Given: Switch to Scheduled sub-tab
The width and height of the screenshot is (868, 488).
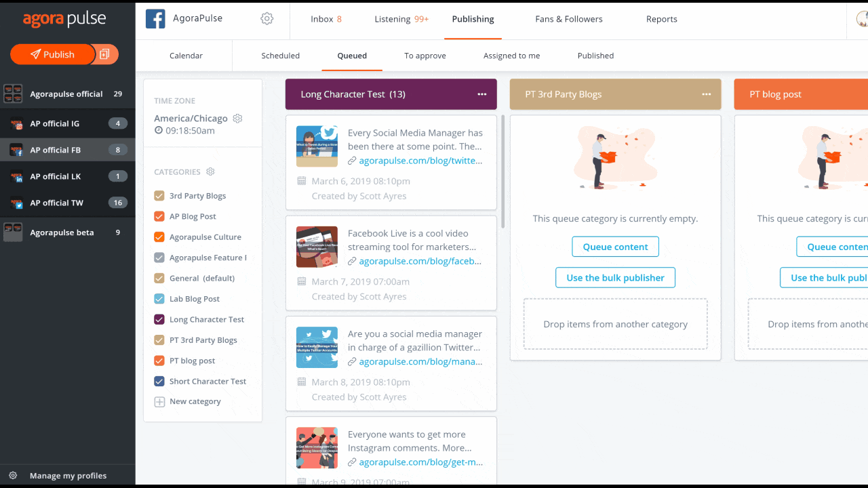Looking at the screenshot, I should click(281, 56).
